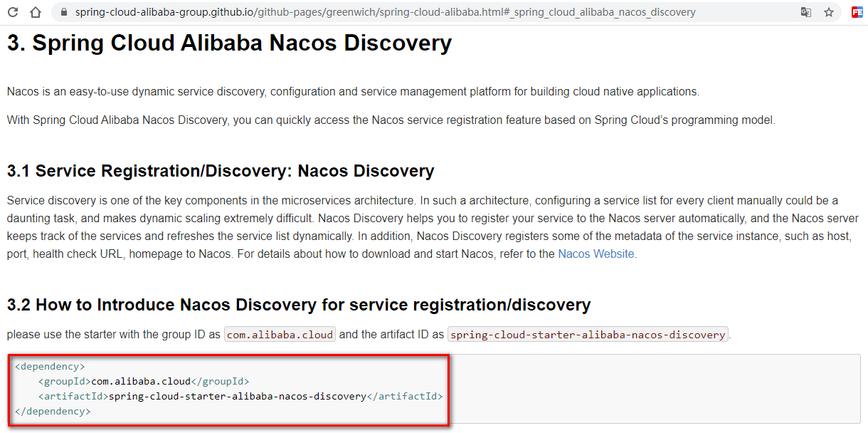Go to the browser home page
The image size is (868, 433).
pyautogui.click(x=35, y=12)
